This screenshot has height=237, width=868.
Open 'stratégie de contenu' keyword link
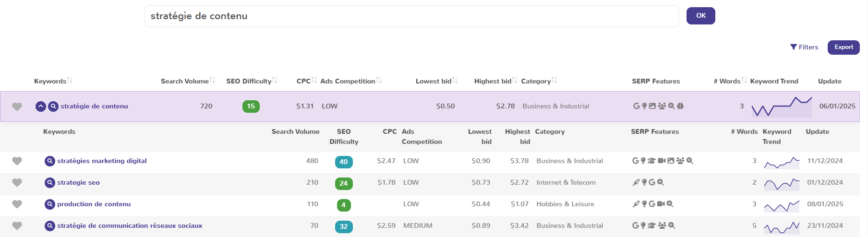click(x=94, y=106)
